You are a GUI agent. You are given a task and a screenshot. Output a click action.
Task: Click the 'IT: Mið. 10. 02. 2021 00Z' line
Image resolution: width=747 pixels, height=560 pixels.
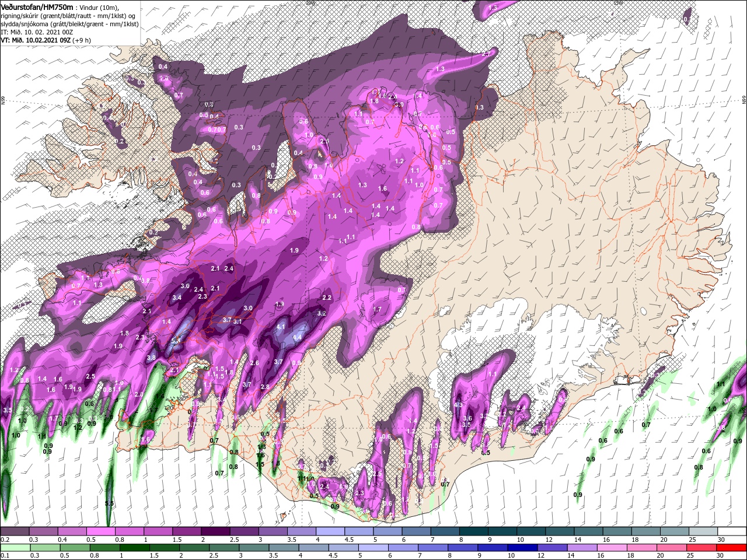click(37, 32)
